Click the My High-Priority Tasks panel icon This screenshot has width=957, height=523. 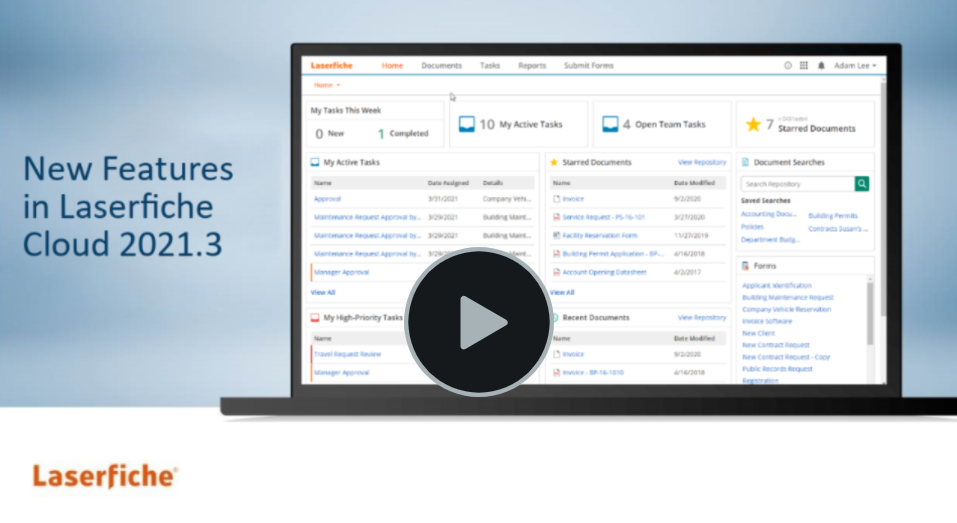pos(315,317)
